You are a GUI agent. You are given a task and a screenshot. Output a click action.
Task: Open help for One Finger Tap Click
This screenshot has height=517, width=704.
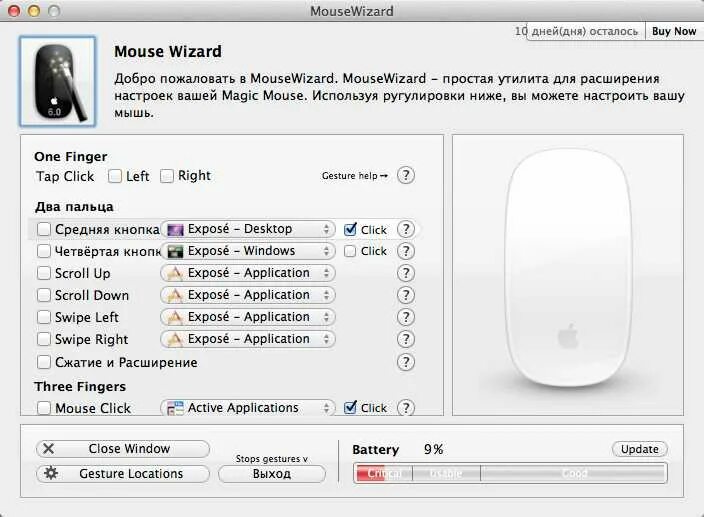pyautogui.click(x=406, y=175)
